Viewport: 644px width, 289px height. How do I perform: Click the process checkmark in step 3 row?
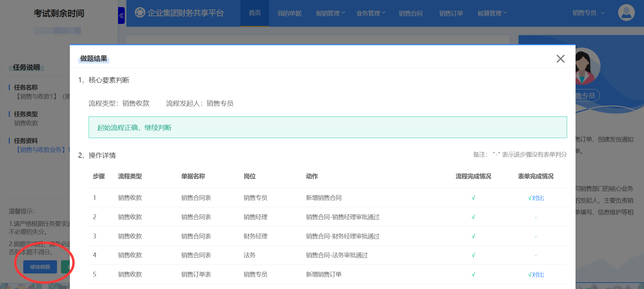tap(473, 236)
